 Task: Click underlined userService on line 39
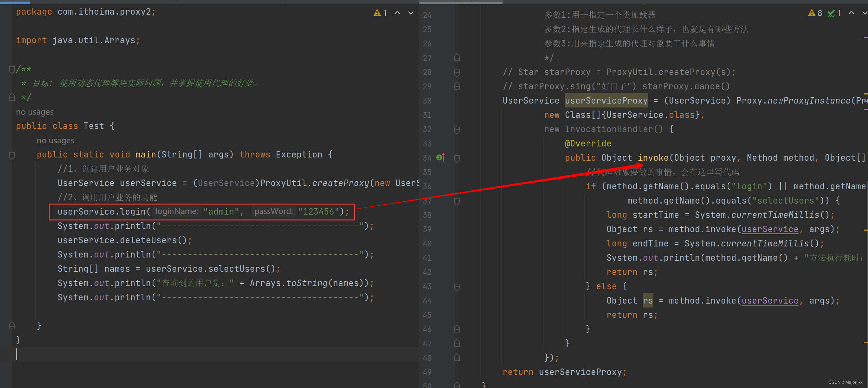point(770,229)
